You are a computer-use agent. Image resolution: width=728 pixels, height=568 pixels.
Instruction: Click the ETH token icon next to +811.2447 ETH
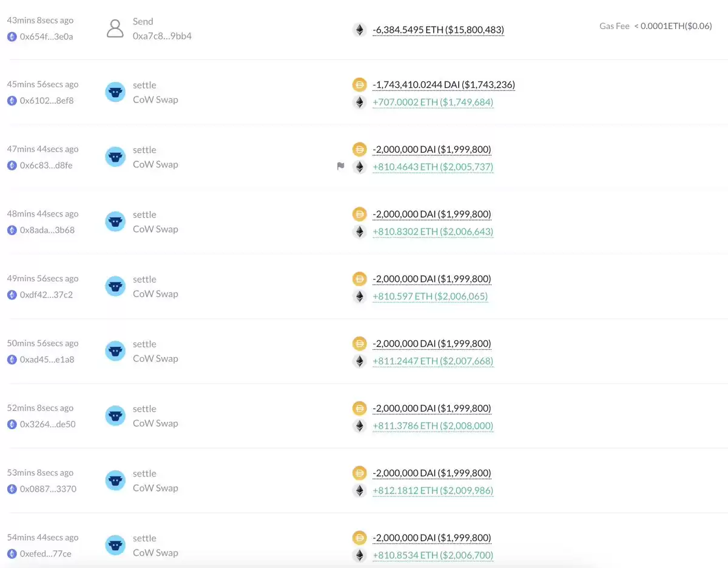pos(360,361)
